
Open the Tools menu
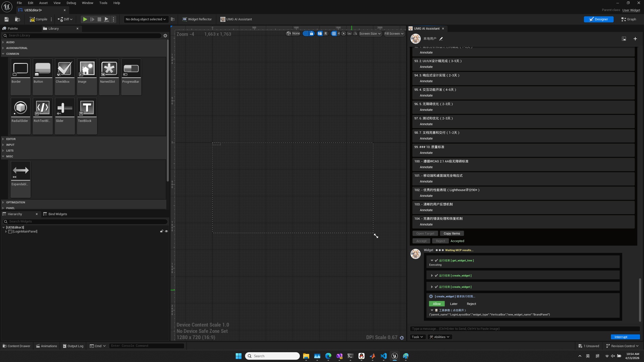click(x=103, y=3)
